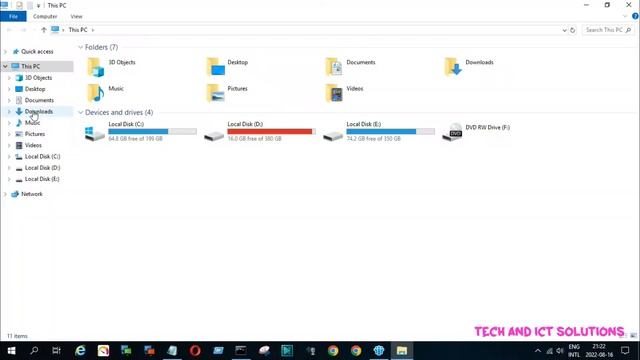Open the 3D Objects folder icon
Viewport: 640px width, 360px height.
tap(96, 67)
